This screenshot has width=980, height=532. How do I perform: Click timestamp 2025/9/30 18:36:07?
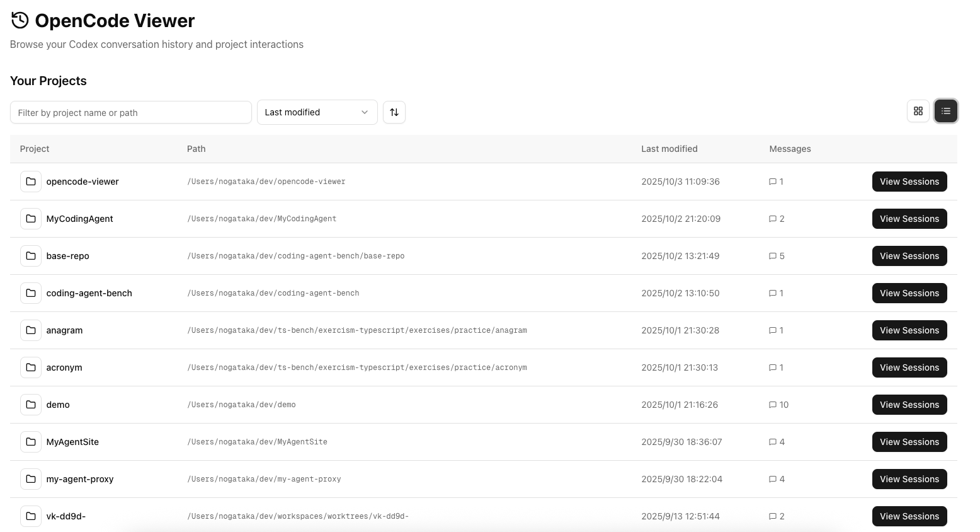[x=681, y=442]
